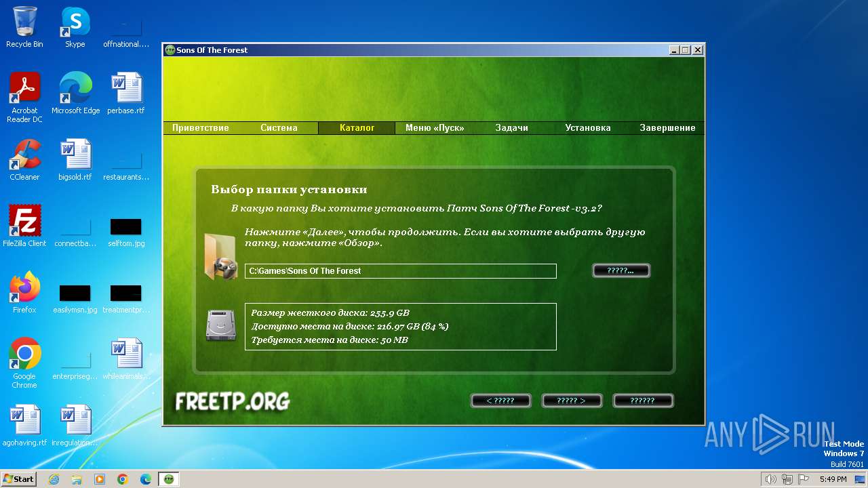Click available space text 216.97 GB
The width and height of the screenshot is (868, 488).
click(350, 327)
